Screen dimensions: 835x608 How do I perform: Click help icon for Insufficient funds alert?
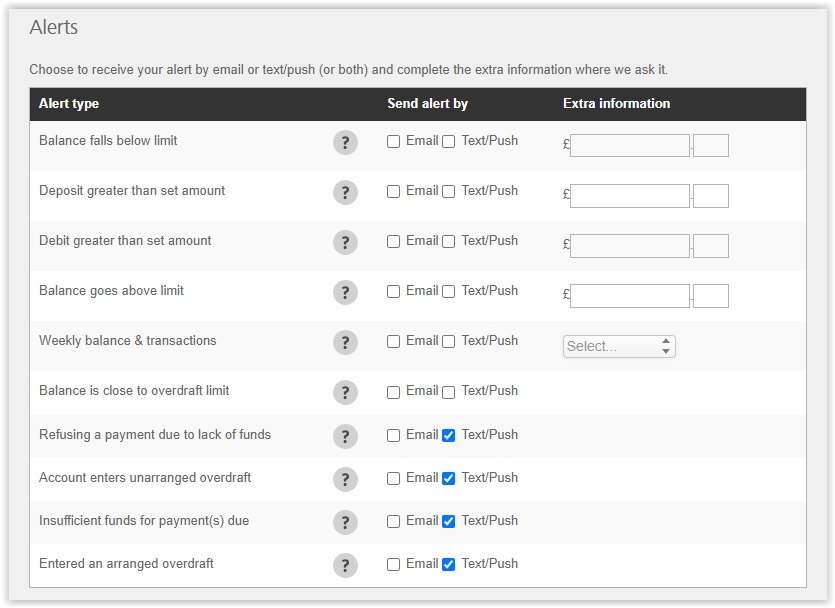345,523
